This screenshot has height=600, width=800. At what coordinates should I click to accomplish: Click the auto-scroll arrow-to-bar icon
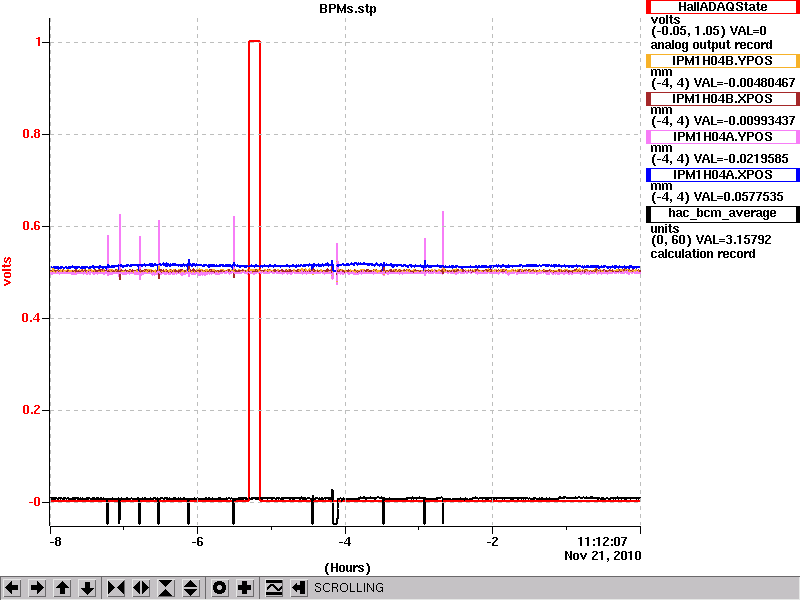pyautogui.click(x=299, y=588)
